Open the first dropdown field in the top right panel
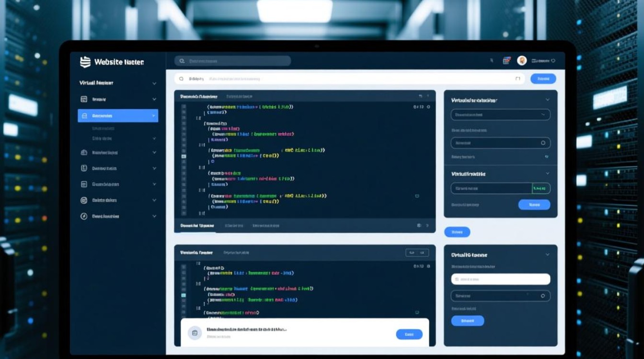644x359 pixels. pyautogui.click(x=500, y=115)
